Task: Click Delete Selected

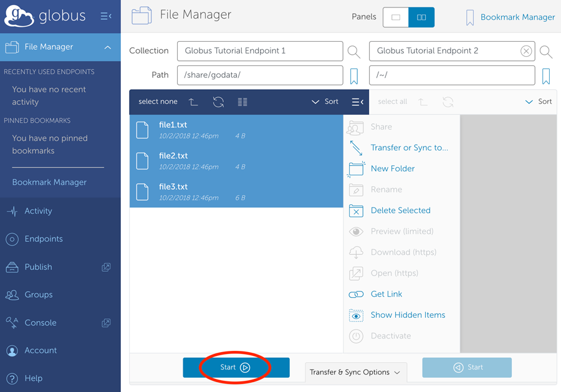Action: point(400,210)
